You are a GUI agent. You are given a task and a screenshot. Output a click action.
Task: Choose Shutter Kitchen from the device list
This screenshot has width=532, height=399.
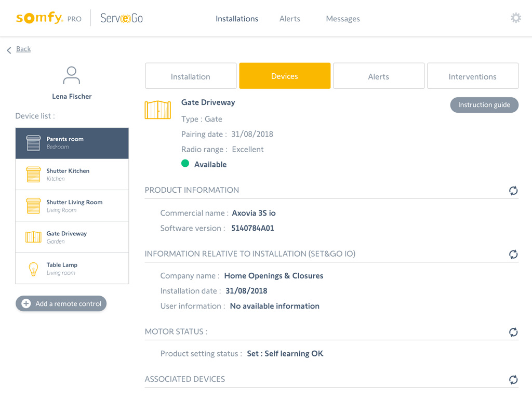point(72,175)
